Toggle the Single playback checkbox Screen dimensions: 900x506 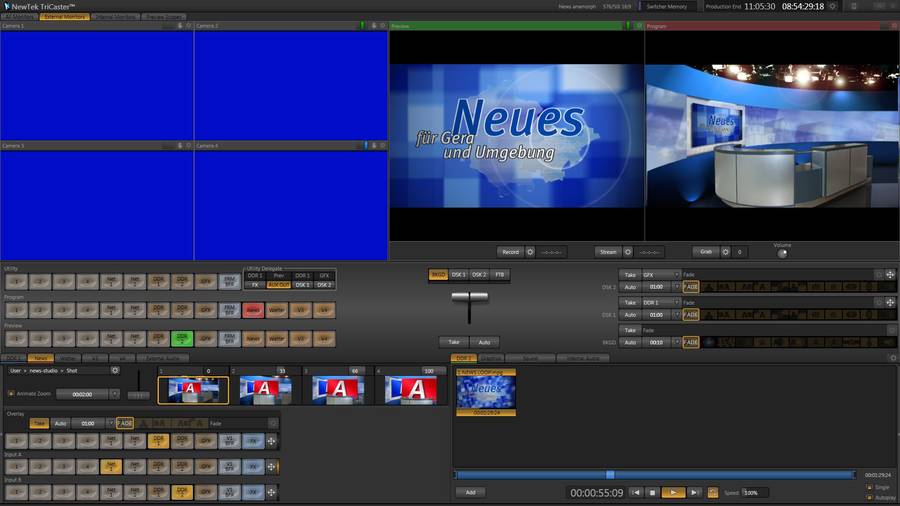click(868, 487)
